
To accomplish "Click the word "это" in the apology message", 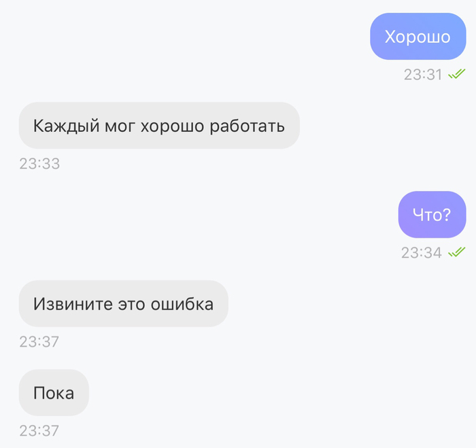I will tap(131, 305).
